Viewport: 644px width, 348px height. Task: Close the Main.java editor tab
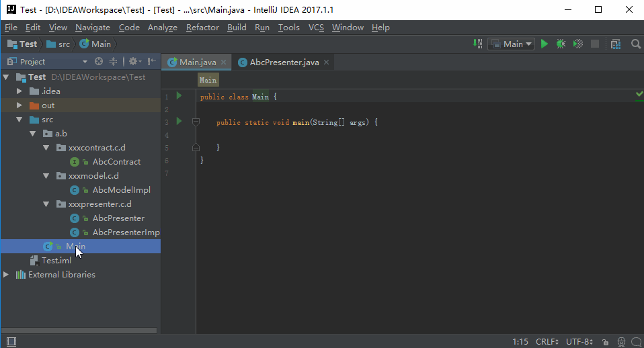223,62
